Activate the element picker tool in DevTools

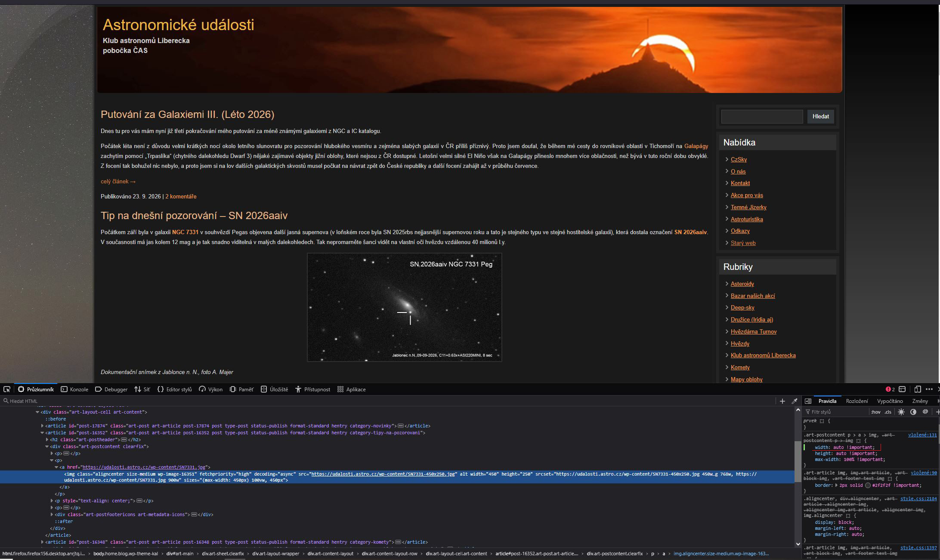pos(7,389)
